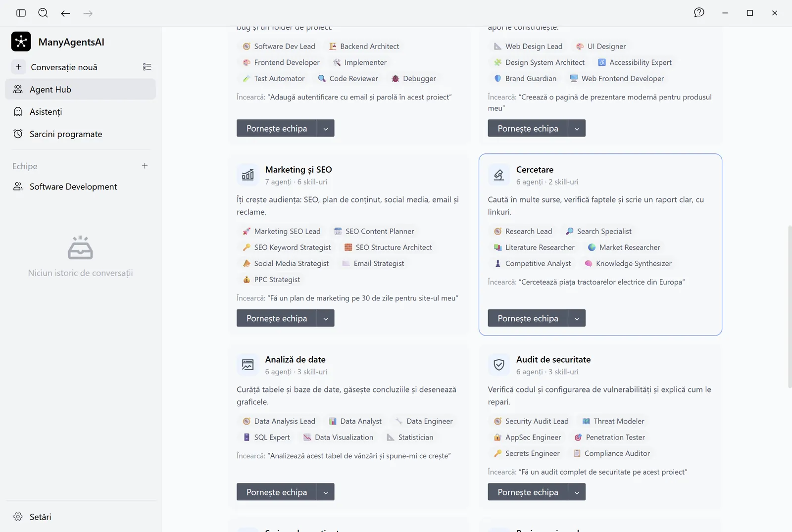792x532 pixels.
Task: Select the SEO Keyword Strategist agent chip
Action: (287, 247)
